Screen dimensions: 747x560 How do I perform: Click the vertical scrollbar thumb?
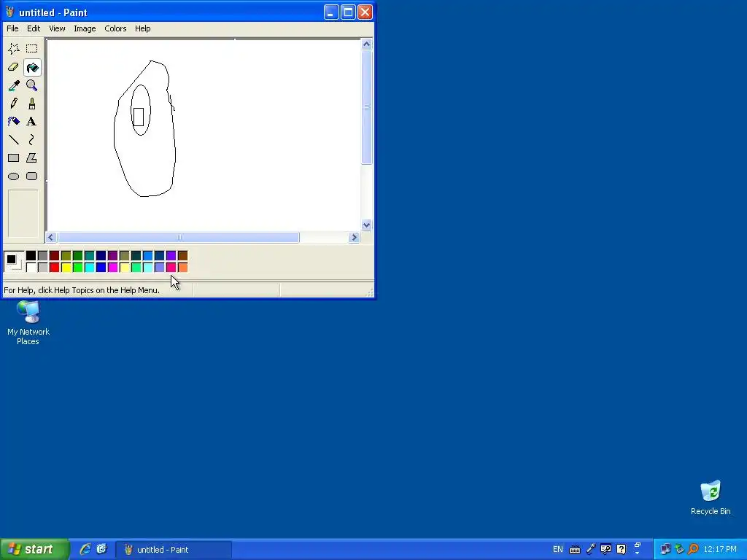pos(366,107)
